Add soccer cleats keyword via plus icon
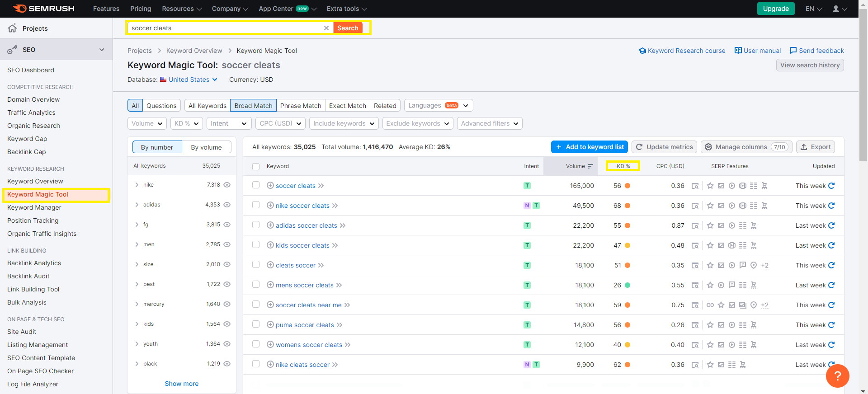 coord(270,185)
